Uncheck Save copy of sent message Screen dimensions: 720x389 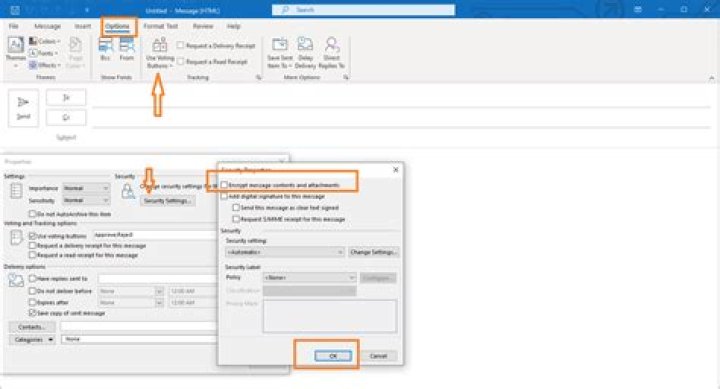32,313
